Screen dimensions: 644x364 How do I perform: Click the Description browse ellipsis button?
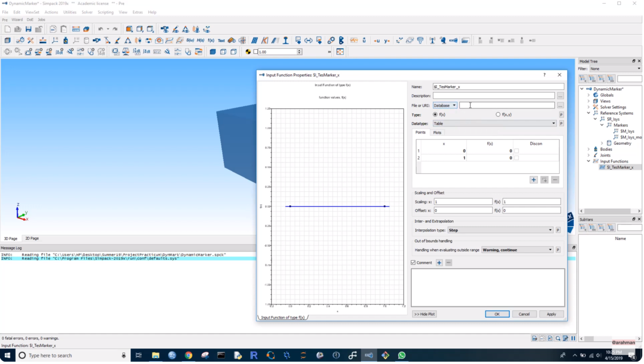point(560,96)
